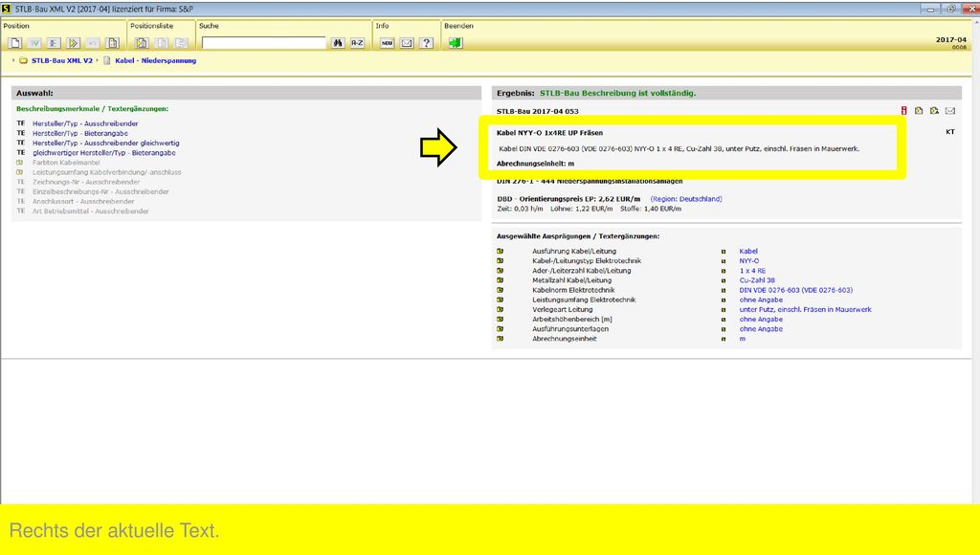The height and width of the screenshot is (555, 980).
Task: Click Zeichnungs-Nr - Ausschreibender entry
Action: [86, 182]
